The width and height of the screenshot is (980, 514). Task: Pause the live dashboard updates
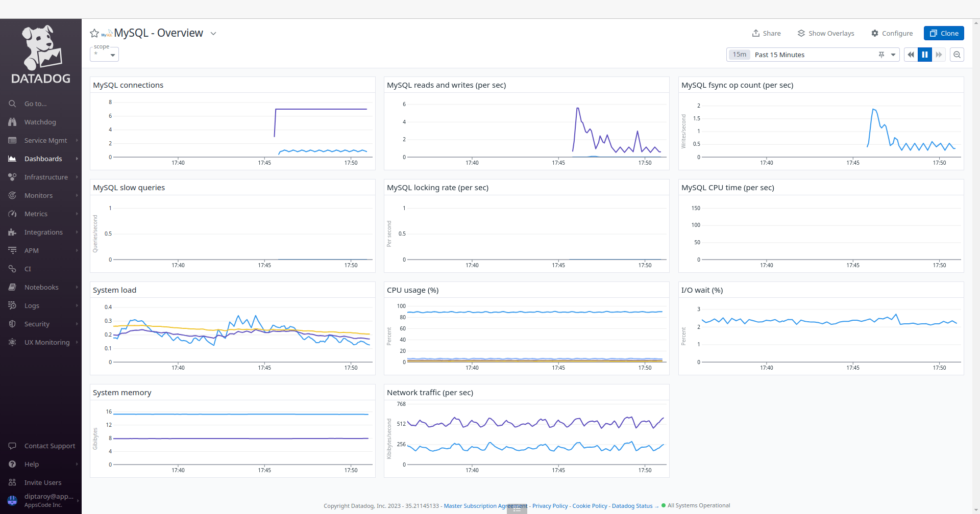(x=925, y=55)
